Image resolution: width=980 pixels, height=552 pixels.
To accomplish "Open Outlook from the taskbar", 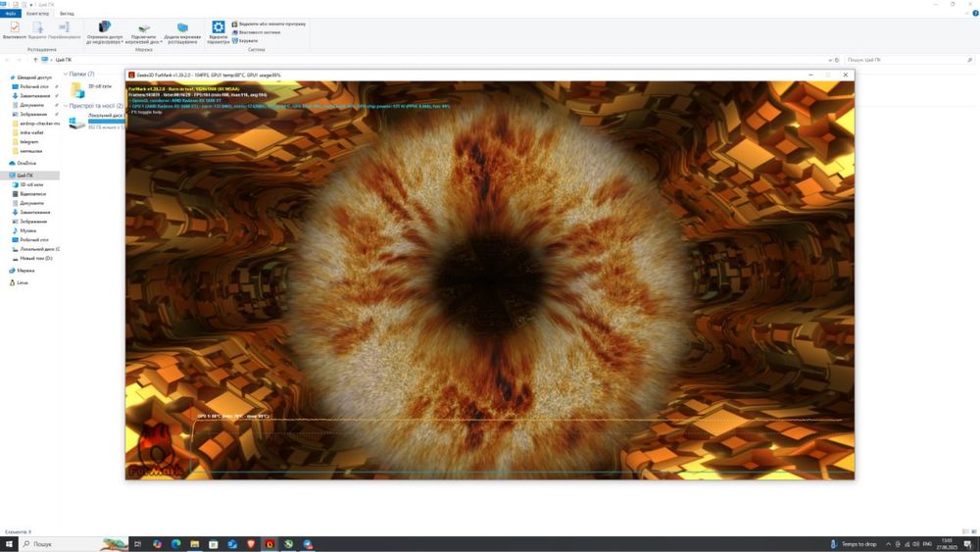I will 232,544.
